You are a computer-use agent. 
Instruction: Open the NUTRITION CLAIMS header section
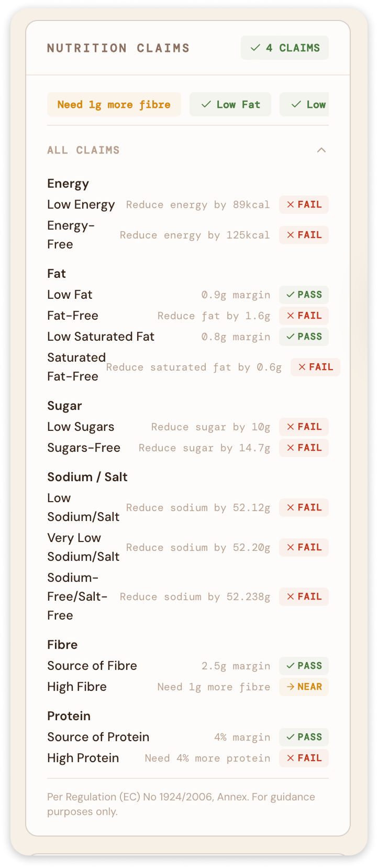118,48
